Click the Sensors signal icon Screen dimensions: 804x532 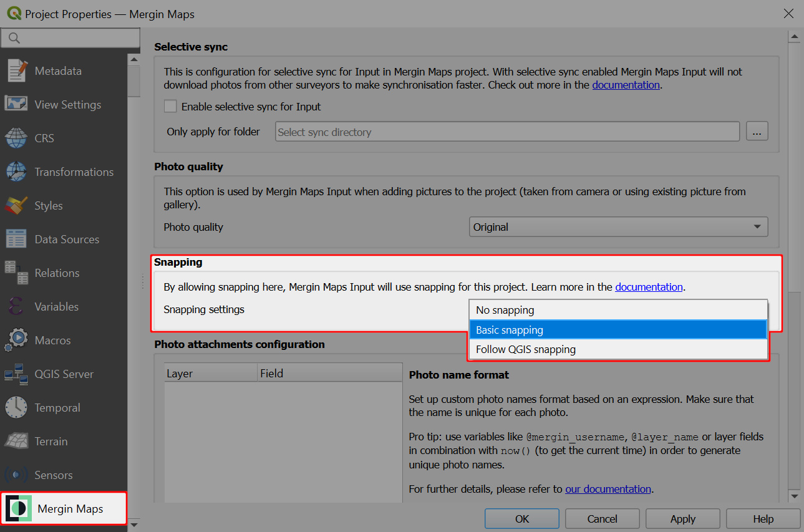16,475
